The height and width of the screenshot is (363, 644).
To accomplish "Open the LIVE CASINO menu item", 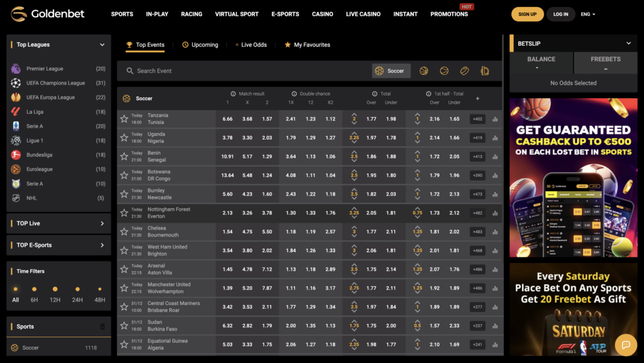I will pyautogui.click(x=363, y=13).
